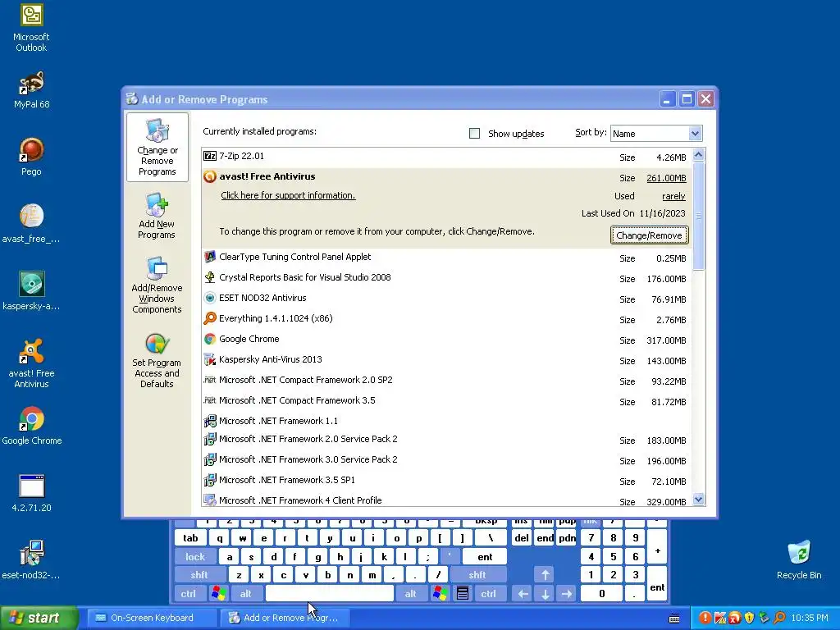This screenshot has height=630, width=840.
Task: Click the Change/Remove button for avast
Action: pyautogui.click(x=649, y=235)
